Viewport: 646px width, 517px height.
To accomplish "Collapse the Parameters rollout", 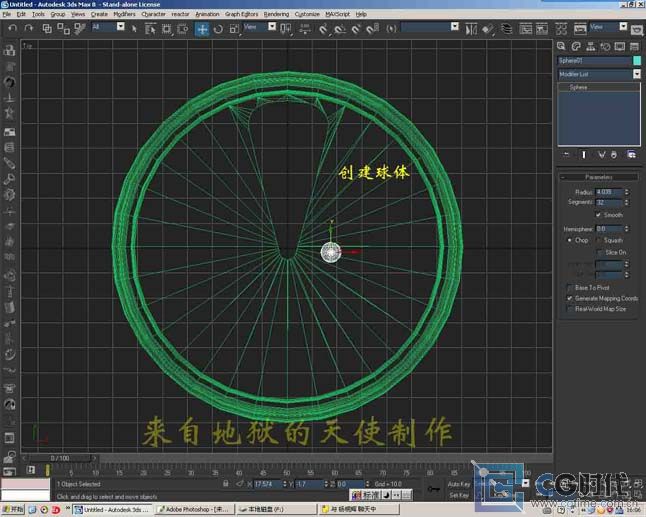I will coord(599,177).
